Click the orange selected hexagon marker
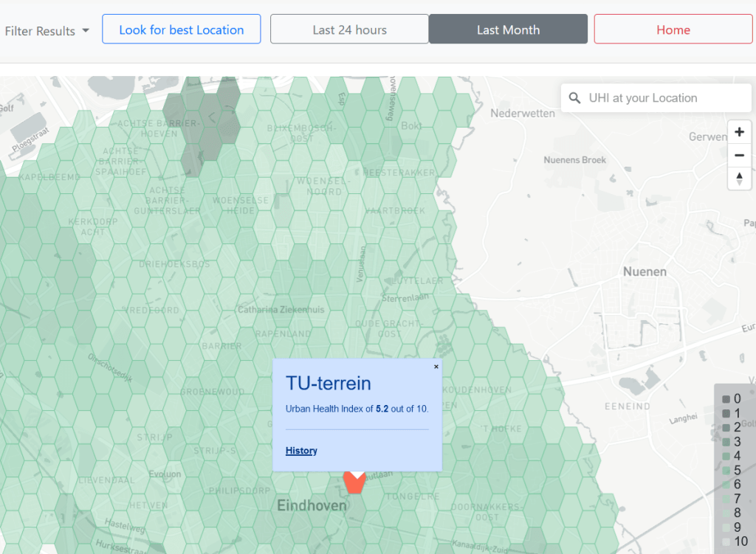The image size is (756, 554). coord(355,483)
